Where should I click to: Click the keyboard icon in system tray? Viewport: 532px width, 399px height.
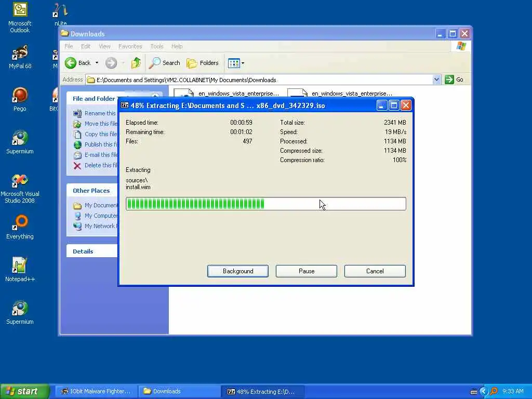(x=474, y=392)
